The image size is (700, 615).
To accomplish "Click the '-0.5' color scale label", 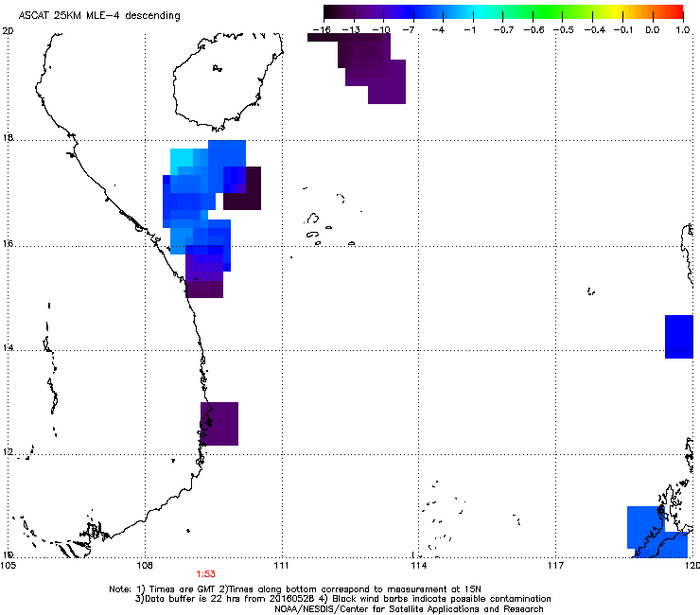I will click(564, 30).
